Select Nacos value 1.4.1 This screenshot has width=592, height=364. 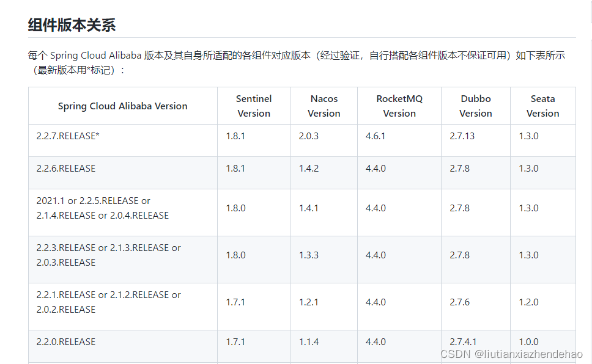(x=309, y=208)
